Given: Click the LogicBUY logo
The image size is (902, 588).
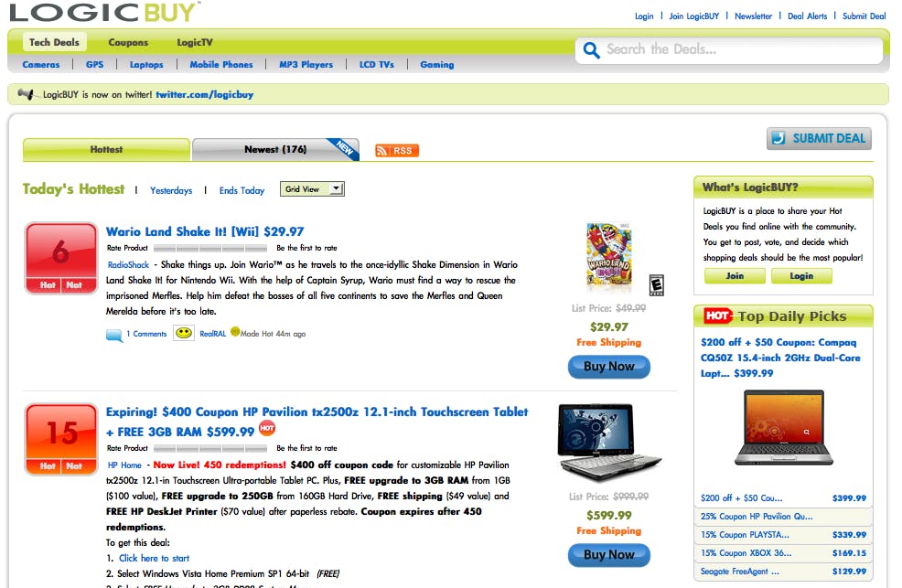Looking at the screenshot, I should [104, 13].
